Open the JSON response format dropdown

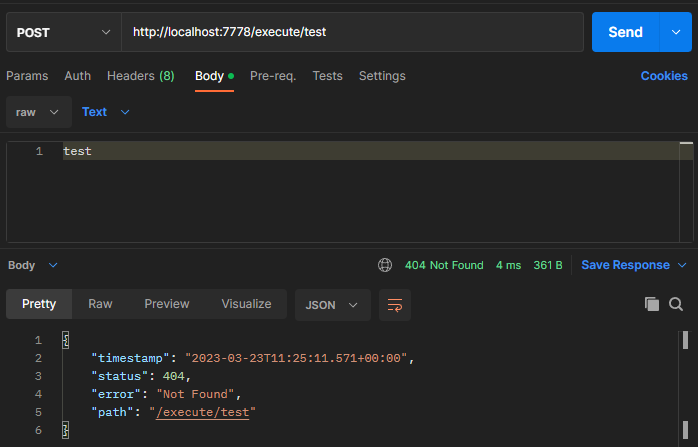333,305
